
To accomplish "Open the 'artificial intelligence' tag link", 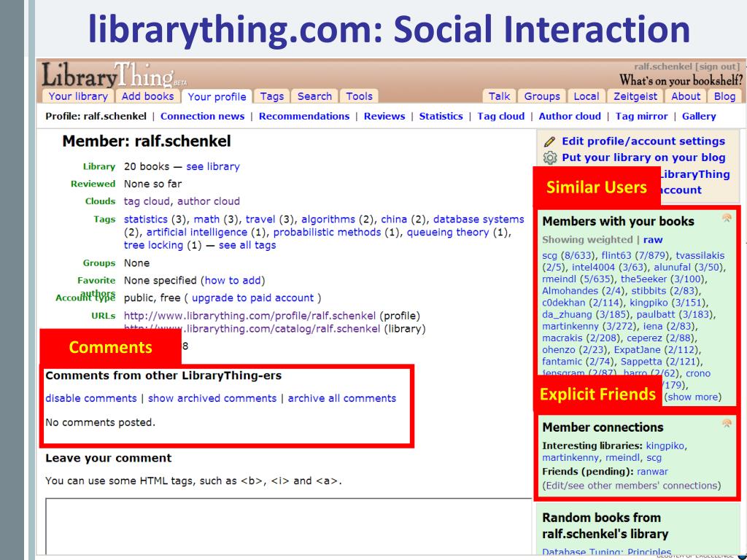I will pos(197,233).
